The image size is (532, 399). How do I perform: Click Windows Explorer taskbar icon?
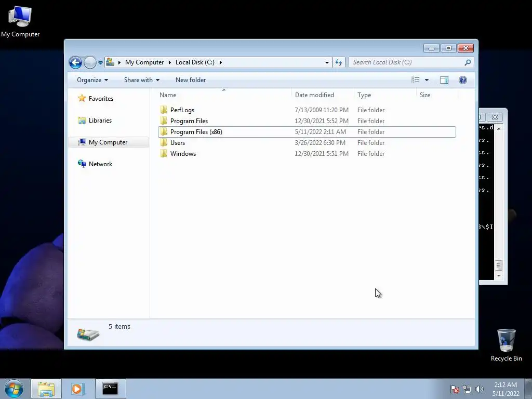[46, 389]
